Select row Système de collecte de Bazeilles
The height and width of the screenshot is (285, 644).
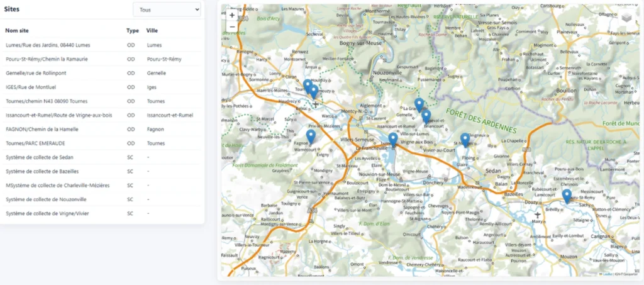[101, 171]
